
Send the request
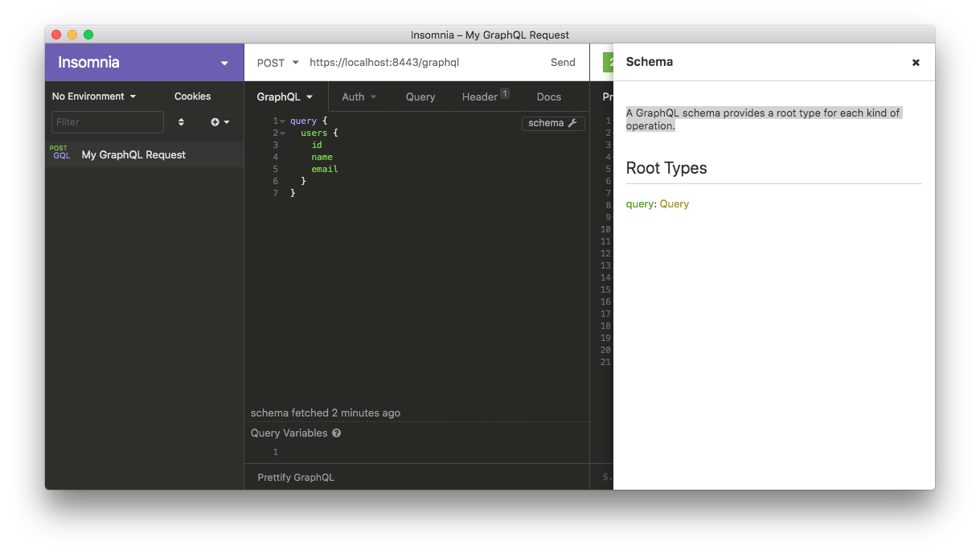tap(563, 63)
